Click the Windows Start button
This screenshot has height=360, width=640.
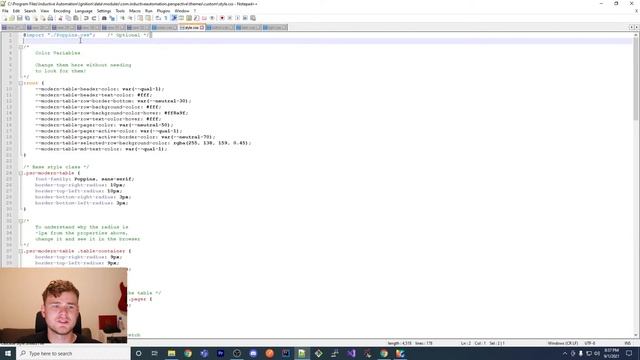(x=8, y=353)
